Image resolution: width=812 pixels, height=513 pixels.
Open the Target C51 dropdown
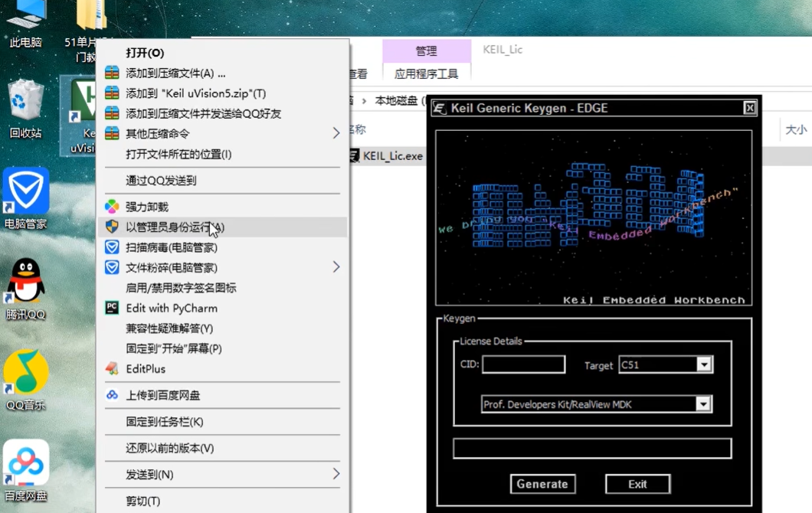tap(704, 365)
